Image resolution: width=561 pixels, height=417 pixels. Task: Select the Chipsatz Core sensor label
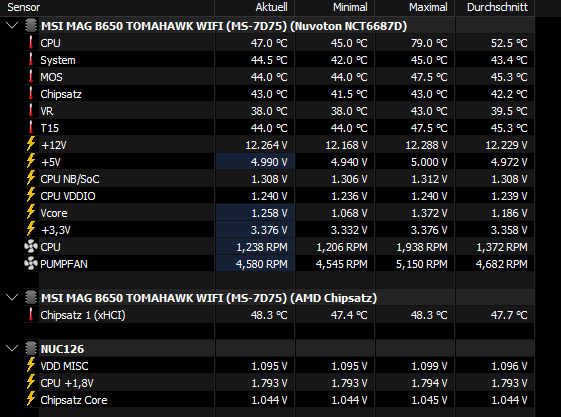(x=74, y=400)
